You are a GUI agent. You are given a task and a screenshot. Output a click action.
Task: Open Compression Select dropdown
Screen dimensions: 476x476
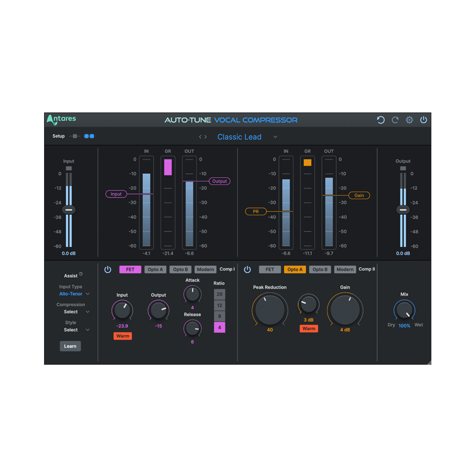click(77, 312)
